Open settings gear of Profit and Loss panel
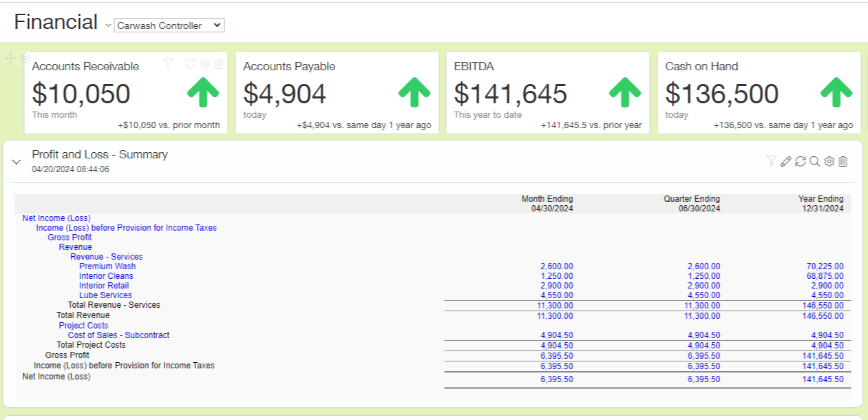This screenshot has height=420, width=868. 829,161
